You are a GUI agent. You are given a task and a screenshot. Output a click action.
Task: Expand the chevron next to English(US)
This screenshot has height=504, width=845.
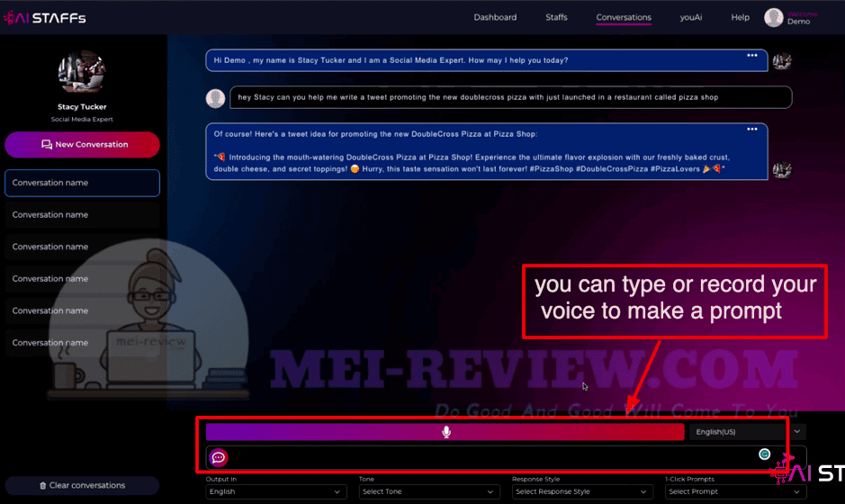[x=797, y=432]
